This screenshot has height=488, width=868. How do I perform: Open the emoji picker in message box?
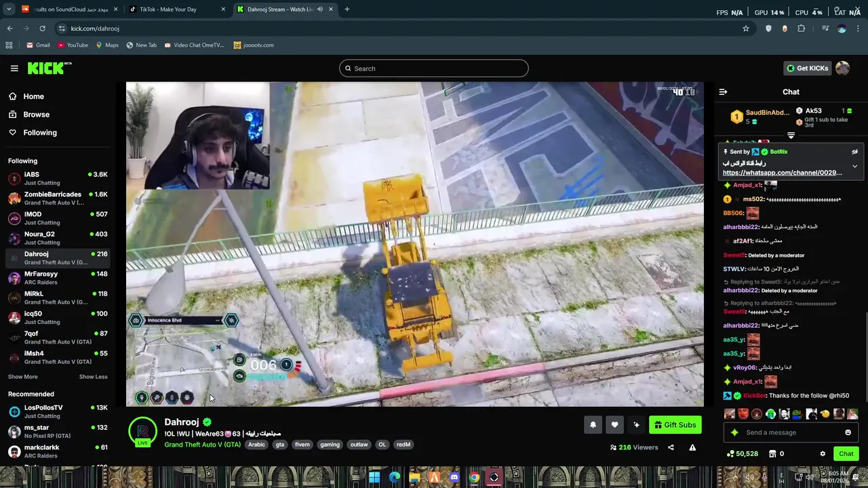coord(848,432)
